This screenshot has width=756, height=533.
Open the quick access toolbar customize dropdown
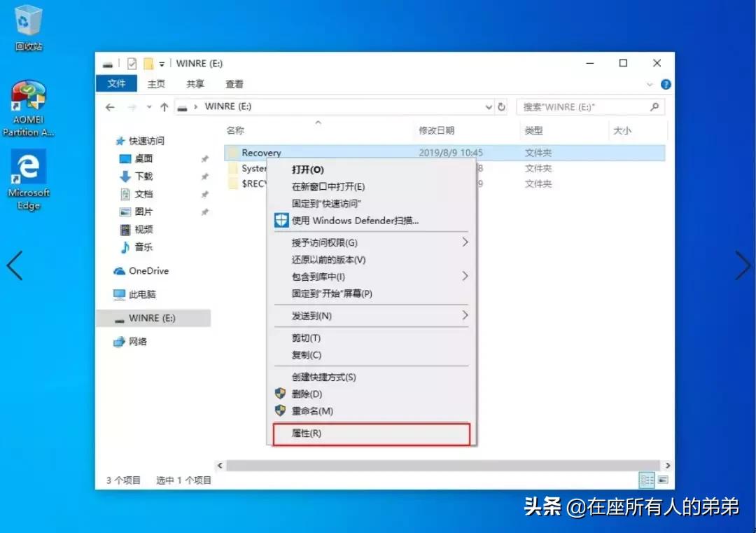(162, 63)
